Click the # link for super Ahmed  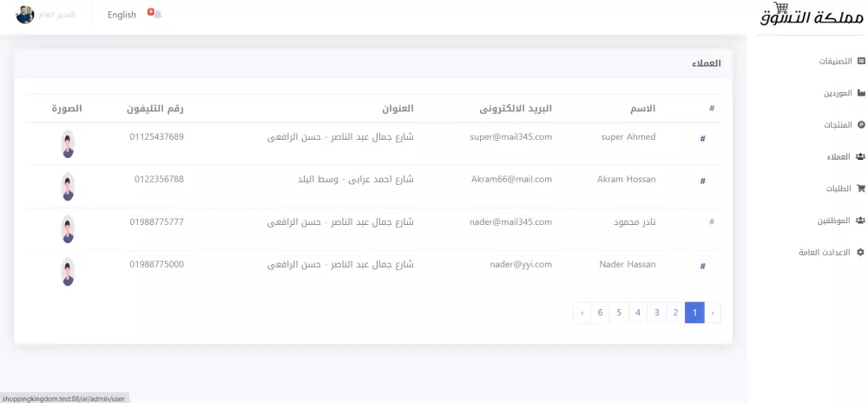(702, 138)
